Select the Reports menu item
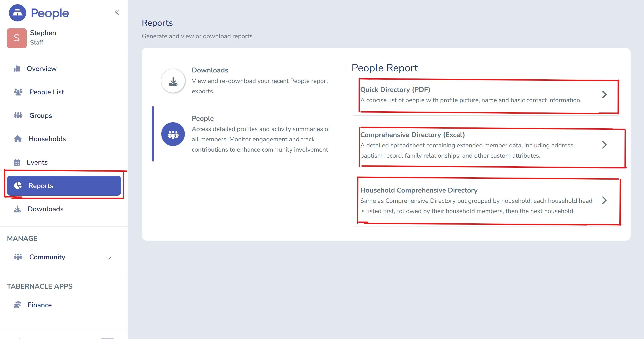The width and height of the screenshot is (644, 339). click(64, 186)
